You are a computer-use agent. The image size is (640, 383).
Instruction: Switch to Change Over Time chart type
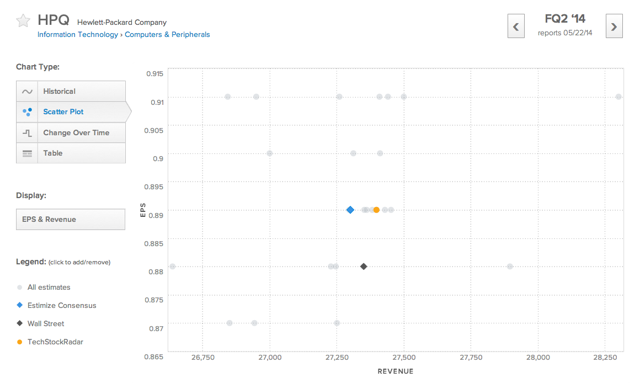click(76, 133)
